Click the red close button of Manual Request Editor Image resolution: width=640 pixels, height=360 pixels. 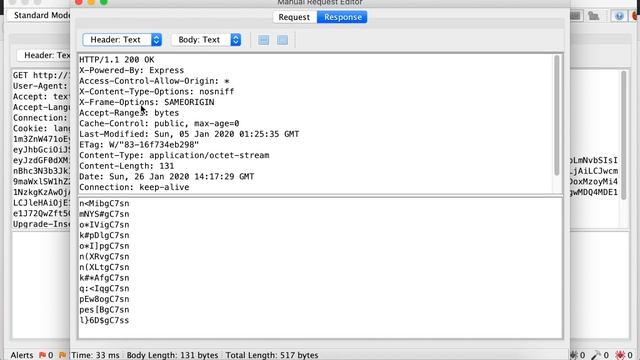(x=79, y=2)
